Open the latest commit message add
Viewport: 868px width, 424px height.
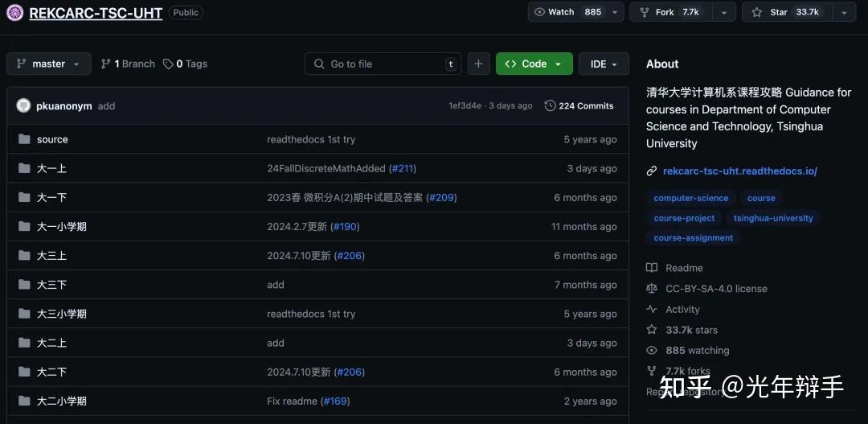(106, 106)
